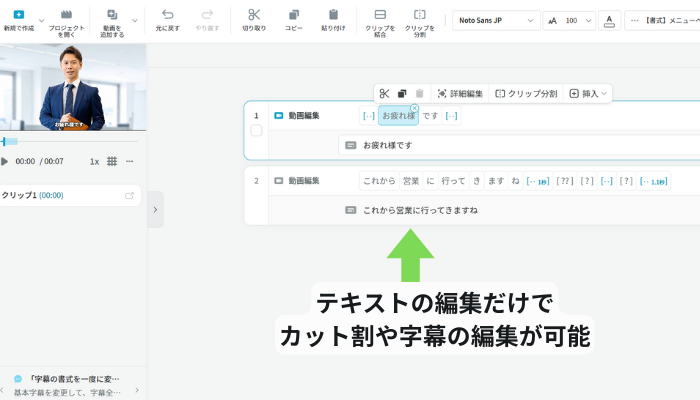The image size is (700, 400).
Task: Select the これから word chip
Action: (x=379, y=181)
